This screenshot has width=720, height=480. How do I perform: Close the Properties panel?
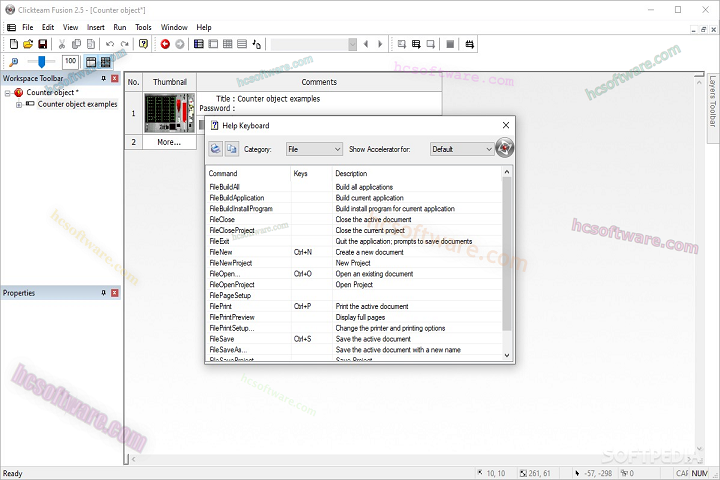[115, 293]
